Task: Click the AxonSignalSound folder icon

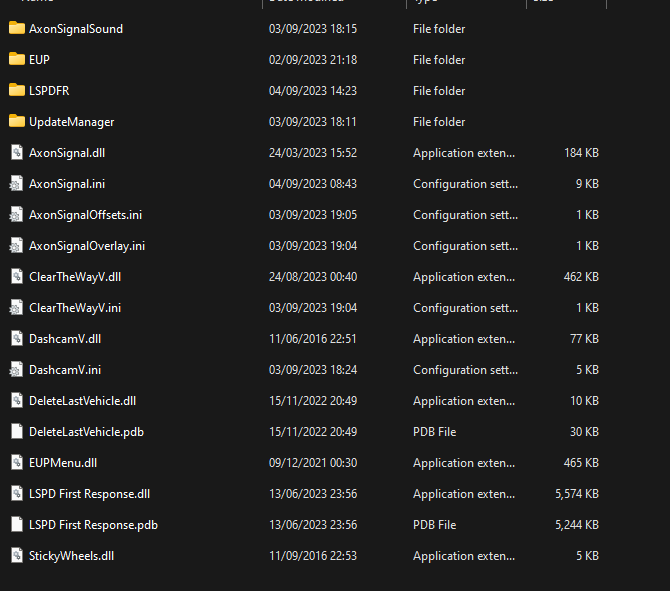Action: tap(16, 28)
